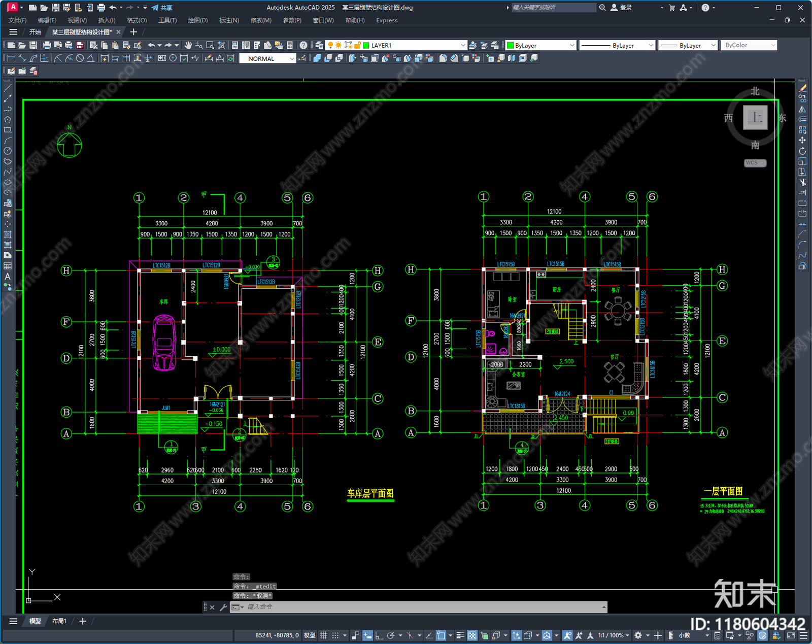The width and height of the screenshot is (812, 644).
Task: Toggle the 模型 space button in status bar
Action: pos(310,635)
